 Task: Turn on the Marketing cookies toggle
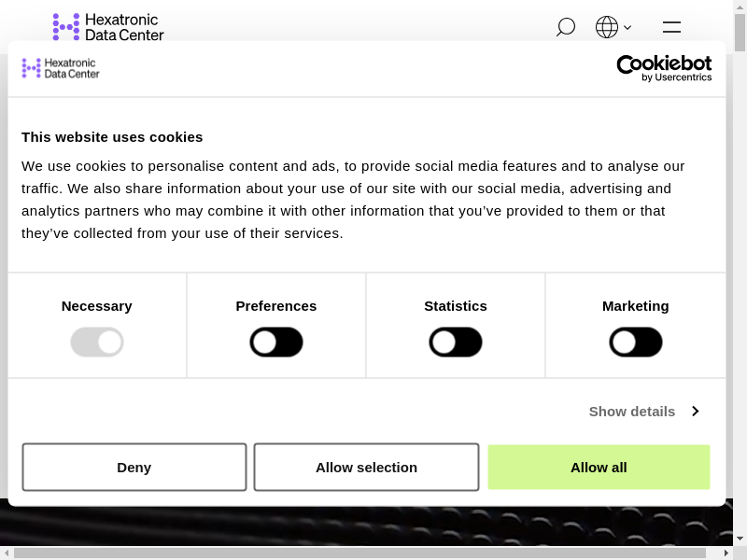tap(636, 343)
